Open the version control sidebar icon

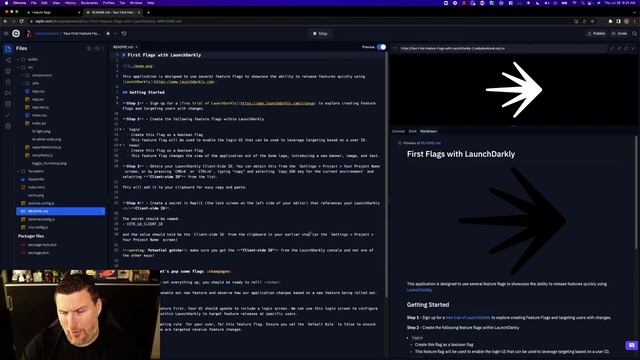(x=8, y=60)
